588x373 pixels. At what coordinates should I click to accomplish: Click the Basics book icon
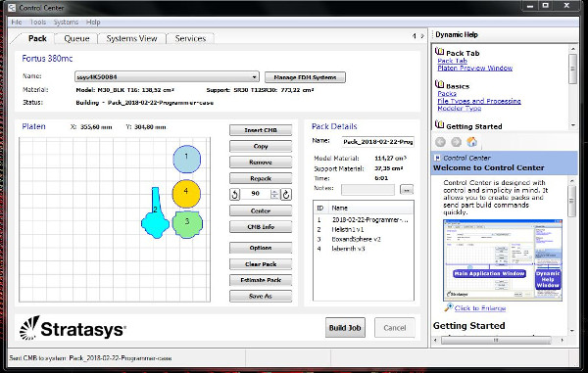pos(439,84)
